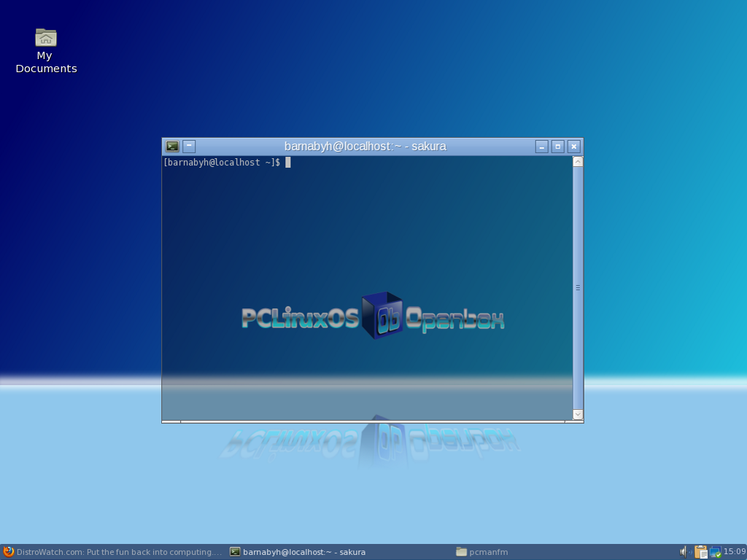Open the My Documents desktop folder icon
The image size is (747, 560).
(x=46, y=38)
